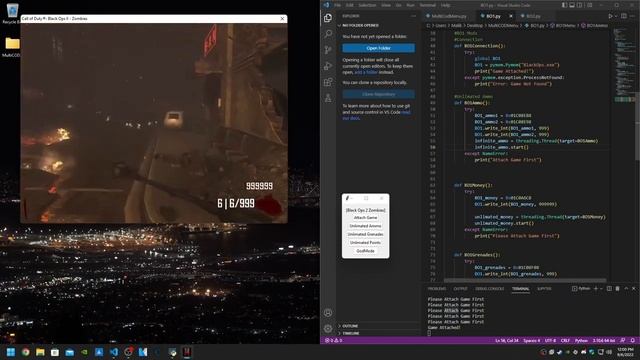Viewport: 640px width, 360px height.
Task: Open the File menu in VS Code
Action: [x=338, y=5]
